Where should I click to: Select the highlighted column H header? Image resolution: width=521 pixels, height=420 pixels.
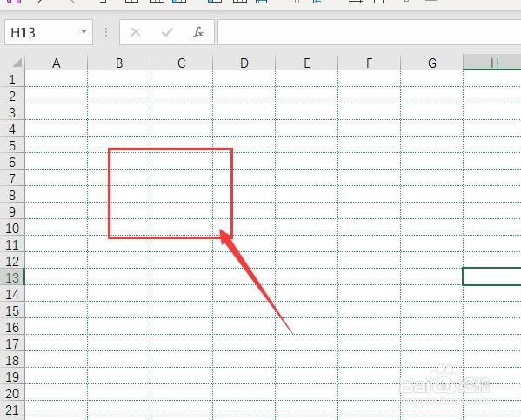(492, 63)
